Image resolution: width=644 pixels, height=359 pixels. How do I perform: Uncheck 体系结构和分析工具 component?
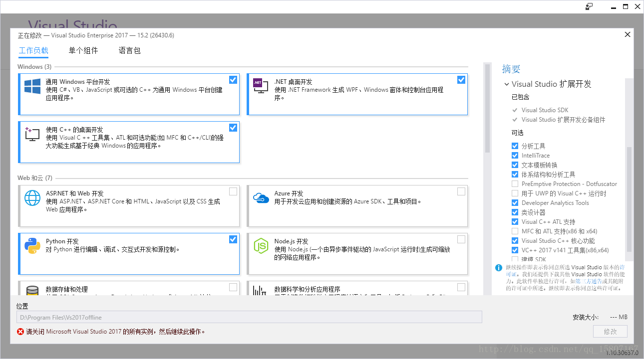click(515, 175)
